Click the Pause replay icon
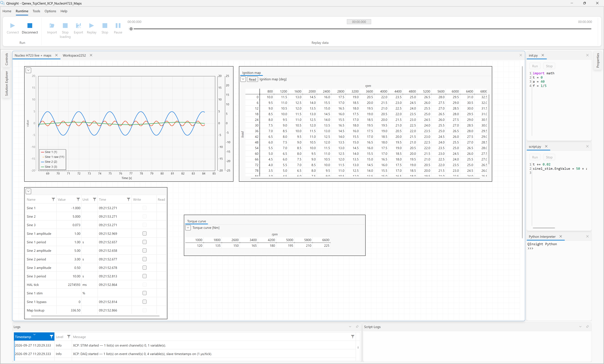Image resolution: width=604 pixels, height=364 pixels. tap(118, 25)
